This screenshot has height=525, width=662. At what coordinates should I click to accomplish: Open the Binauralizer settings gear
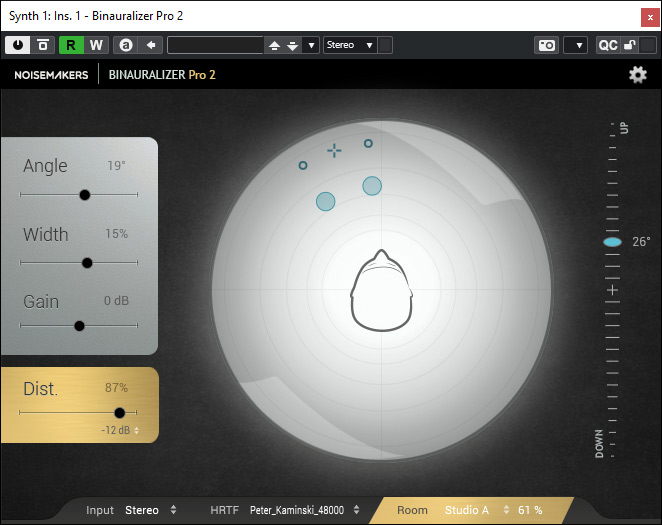point(637,75)
